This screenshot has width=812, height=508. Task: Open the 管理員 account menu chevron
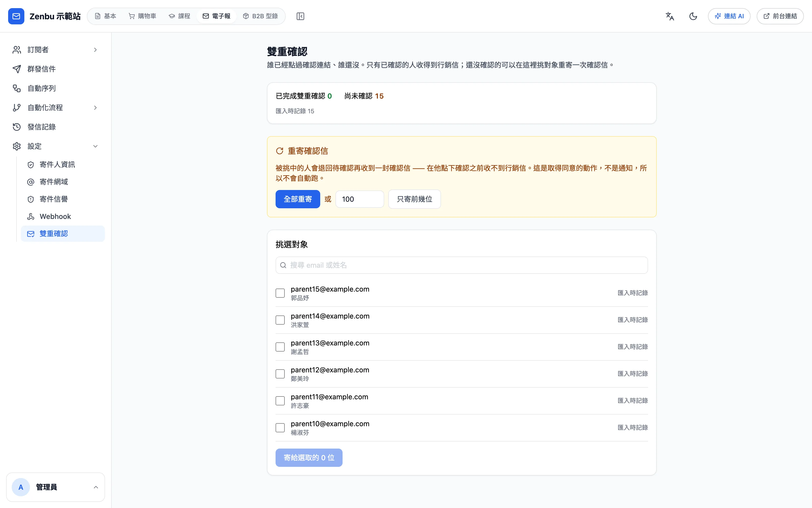pyautogui.click(x=96, y=487)
